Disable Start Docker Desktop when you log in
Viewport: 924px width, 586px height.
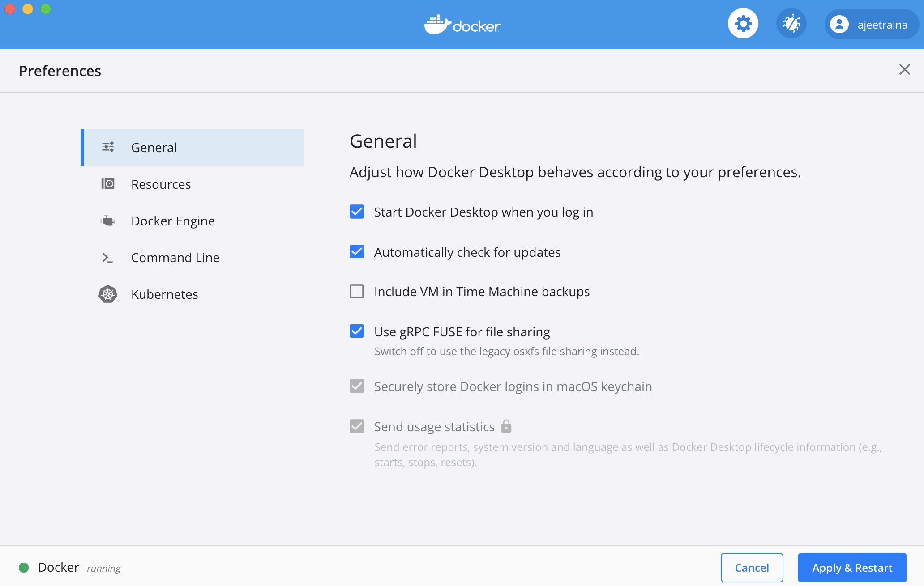click(357, 212)
